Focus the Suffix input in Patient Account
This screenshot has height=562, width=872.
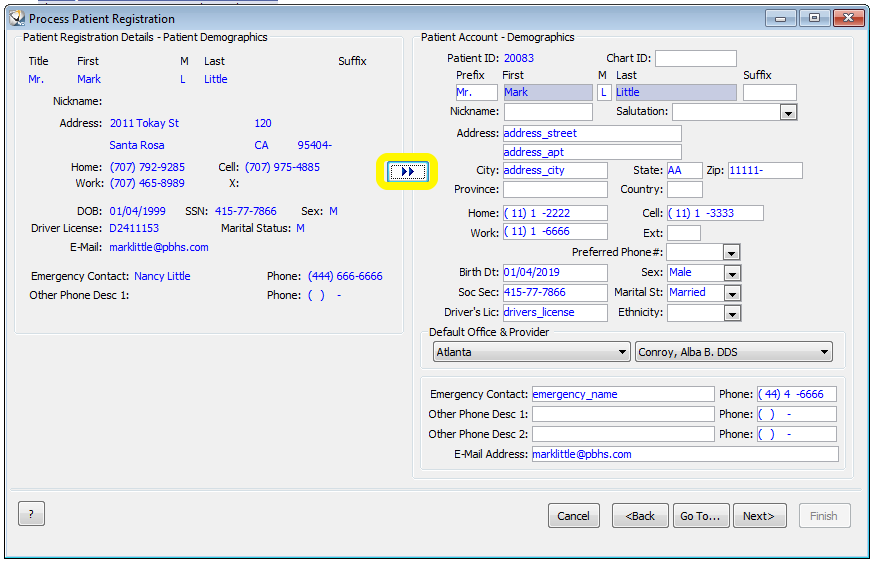(x=770, y=92)
